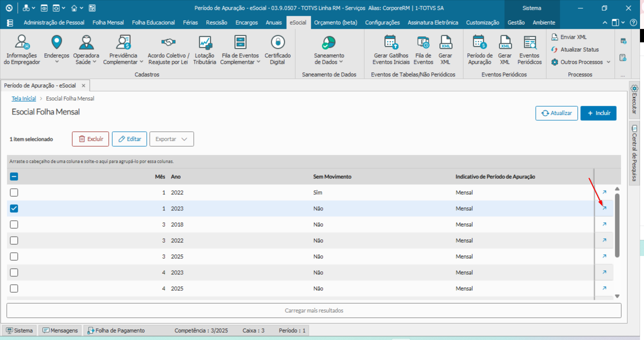Uncheck the selected 1/2023 row checkbox
This screenshot has height=340, width=644.
click(x=14, y=208)
